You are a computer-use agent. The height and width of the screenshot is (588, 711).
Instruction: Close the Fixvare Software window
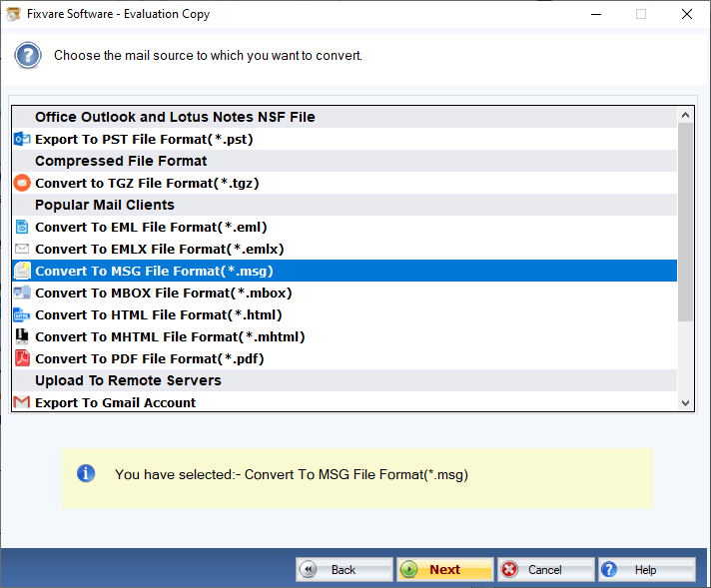687,14
